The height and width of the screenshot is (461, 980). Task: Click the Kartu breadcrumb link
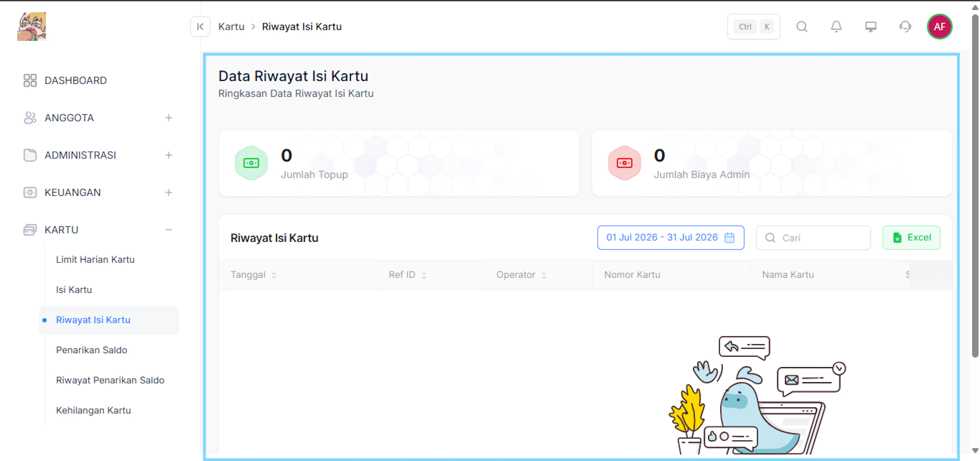pos(231,27)
